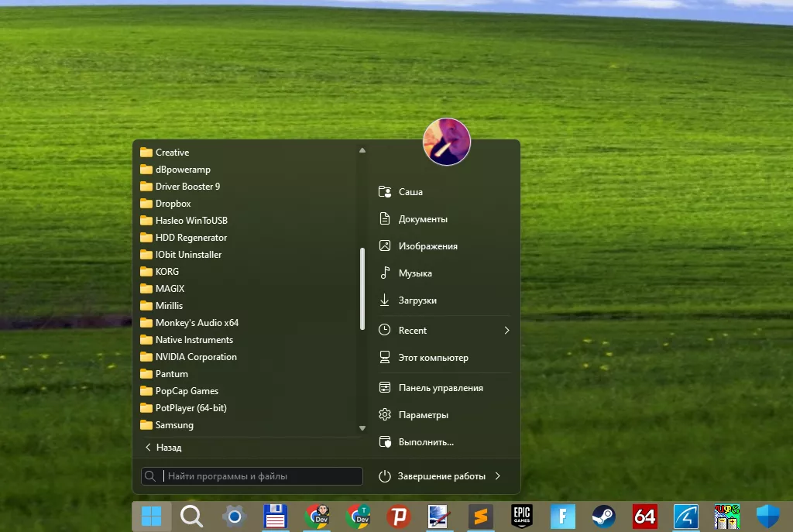Open the NVIDIA Corporation folder

pos(195,356)
